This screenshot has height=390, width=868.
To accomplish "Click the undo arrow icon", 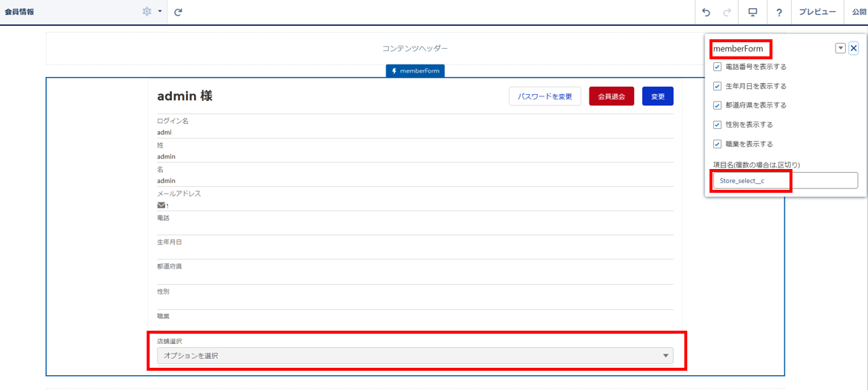I will 706,12.
